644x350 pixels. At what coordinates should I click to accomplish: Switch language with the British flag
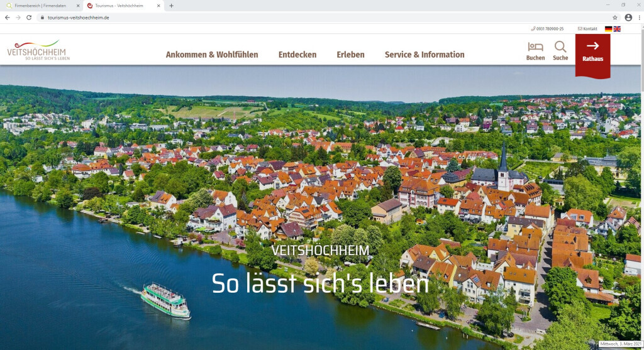pos(617,29)
